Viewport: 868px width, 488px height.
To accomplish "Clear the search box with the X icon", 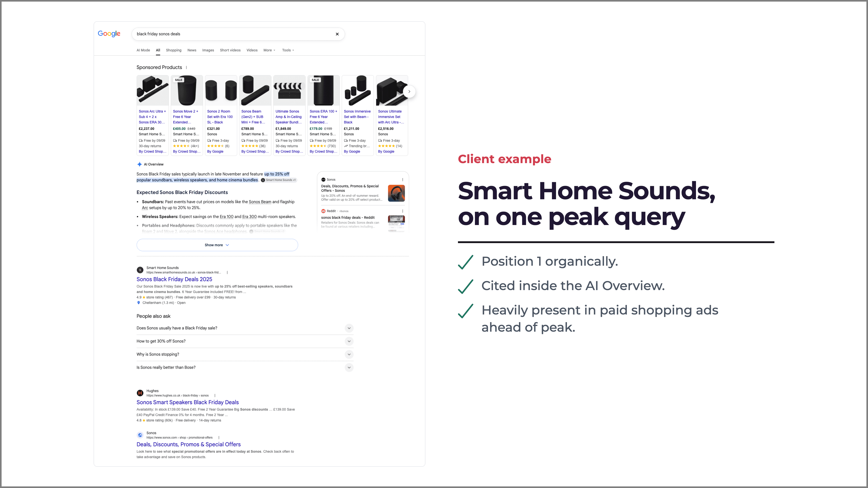I will [x=337, y=34].
